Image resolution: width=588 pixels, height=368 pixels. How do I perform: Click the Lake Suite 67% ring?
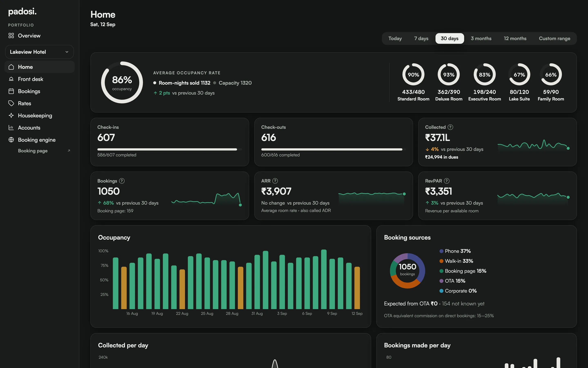(x=519, y=74)
